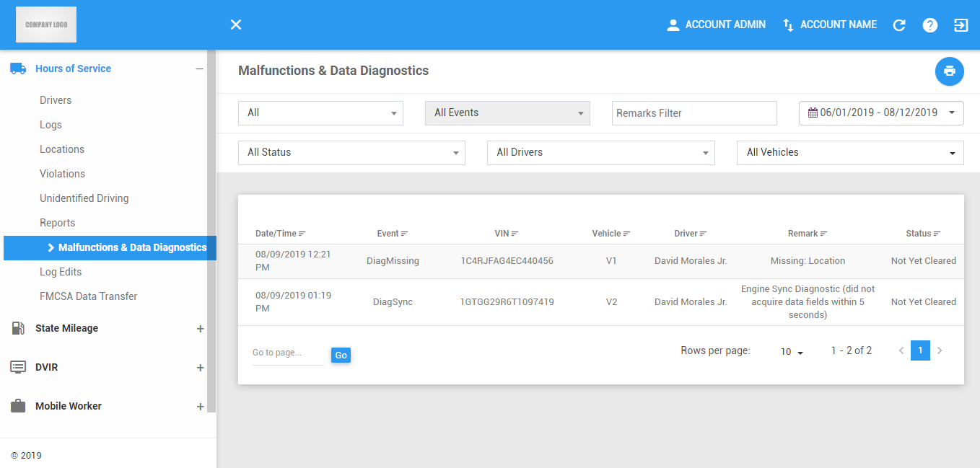This screenshot has width=980, height=468.
Task: Open the help question mark icon
Action: coord(930,25)
